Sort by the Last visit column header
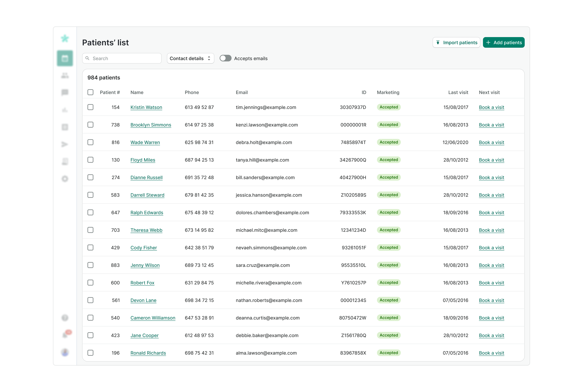Viewport: 583px width, 392px height. point(458,92)
